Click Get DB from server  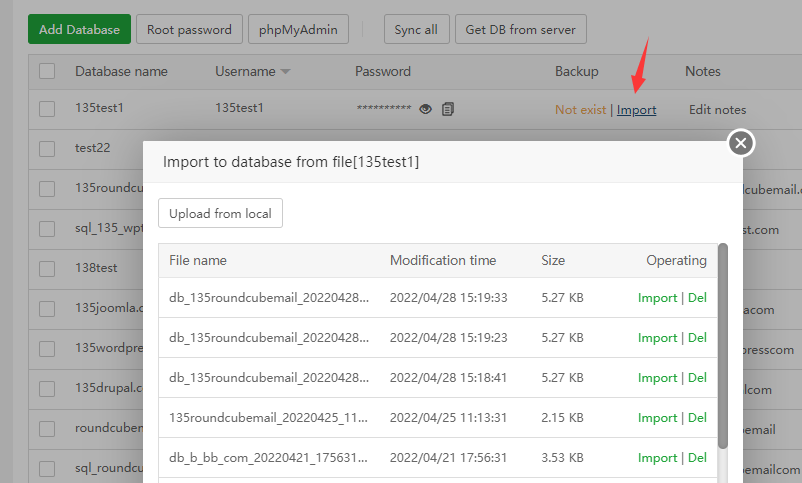(x=520, y=30)
